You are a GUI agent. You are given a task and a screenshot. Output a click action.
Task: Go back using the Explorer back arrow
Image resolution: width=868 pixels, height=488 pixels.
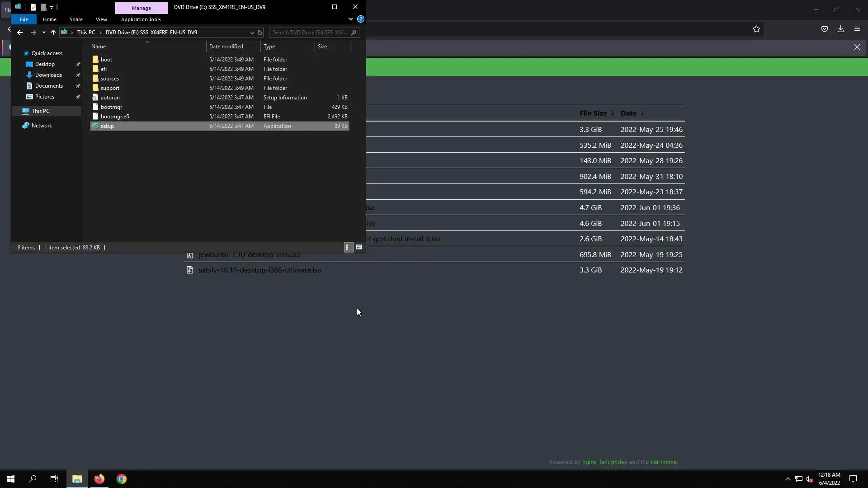pos(19,33)
